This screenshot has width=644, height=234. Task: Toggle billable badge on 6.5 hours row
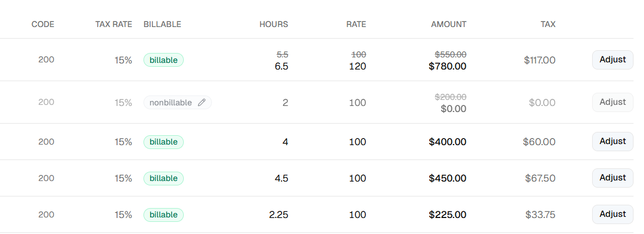pyautogui.click(x=163, y=60)
